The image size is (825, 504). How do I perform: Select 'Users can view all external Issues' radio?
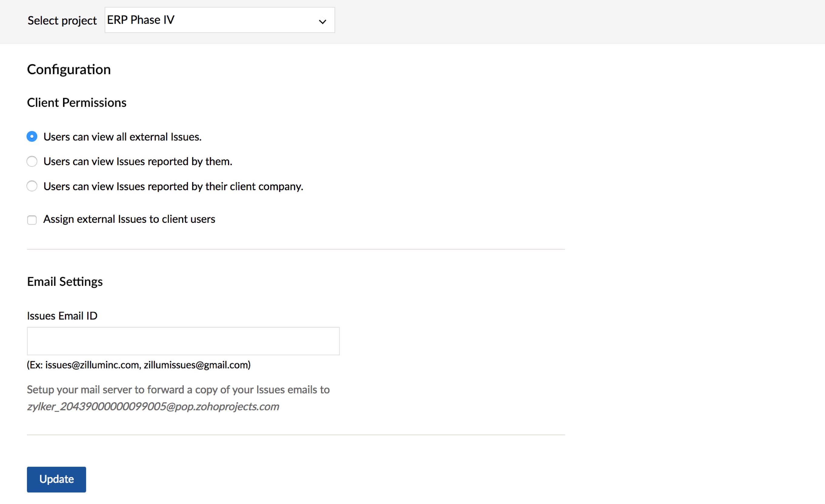(32, 137)
